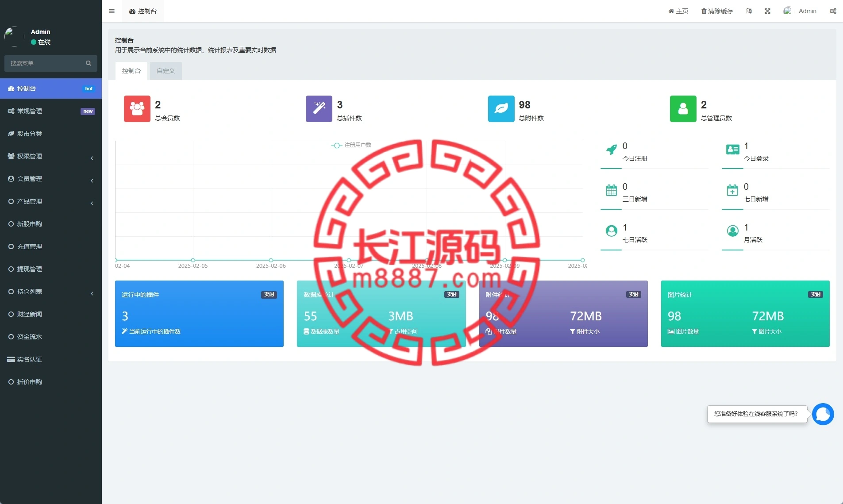Expand 权限管理 sidebar chevron
This screenshot has width=843, height=504.
92,158
